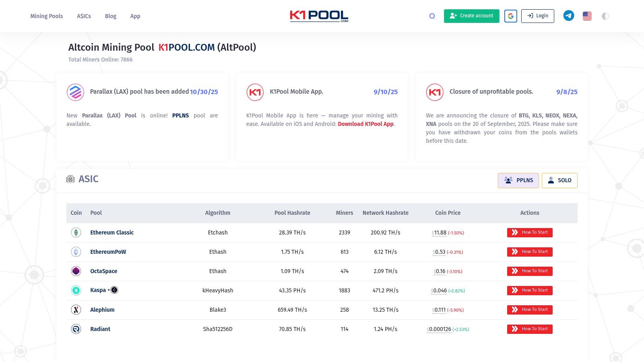Switch pool list to SOLO mode
The height and width of the screenshot is (362, 644).
pos(559,181)
